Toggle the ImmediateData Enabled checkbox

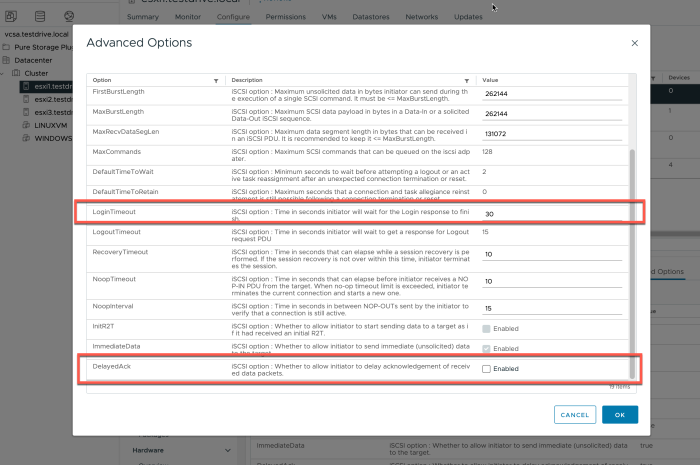[x=486, y=349]
